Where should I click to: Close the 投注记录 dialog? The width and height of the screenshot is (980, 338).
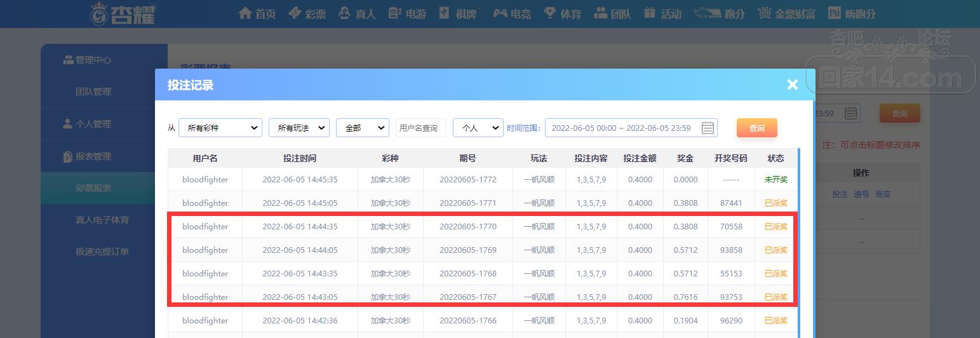coord(792,84)
